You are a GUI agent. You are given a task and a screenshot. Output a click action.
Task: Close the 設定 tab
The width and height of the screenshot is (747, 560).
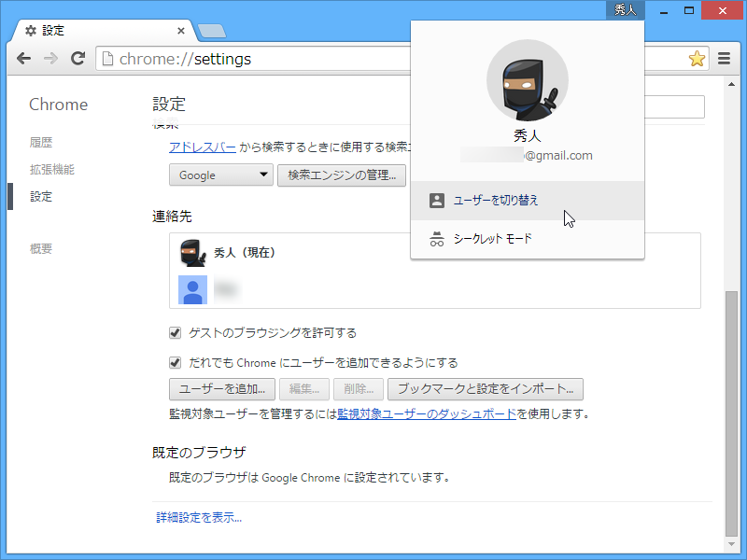pyautogui.click(x=181, y=31)
